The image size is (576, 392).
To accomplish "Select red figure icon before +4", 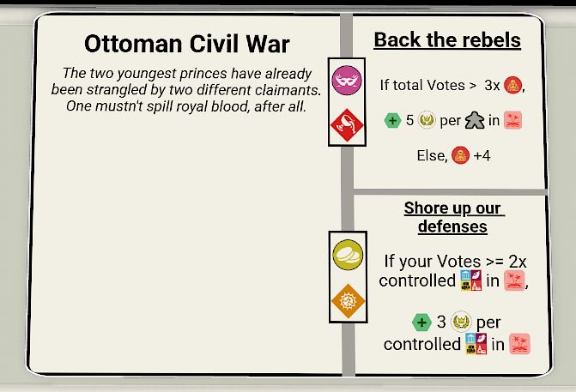I will [460, 158].
